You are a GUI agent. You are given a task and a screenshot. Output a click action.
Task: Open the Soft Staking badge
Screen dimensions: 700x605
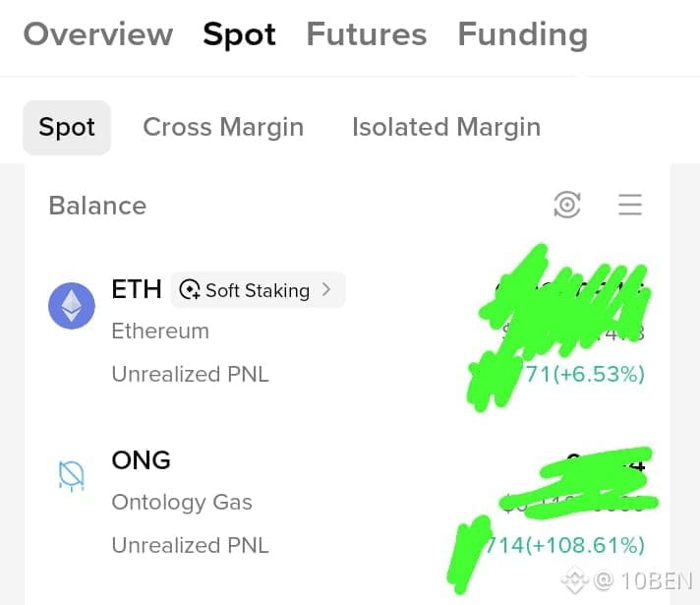[258, 289]
